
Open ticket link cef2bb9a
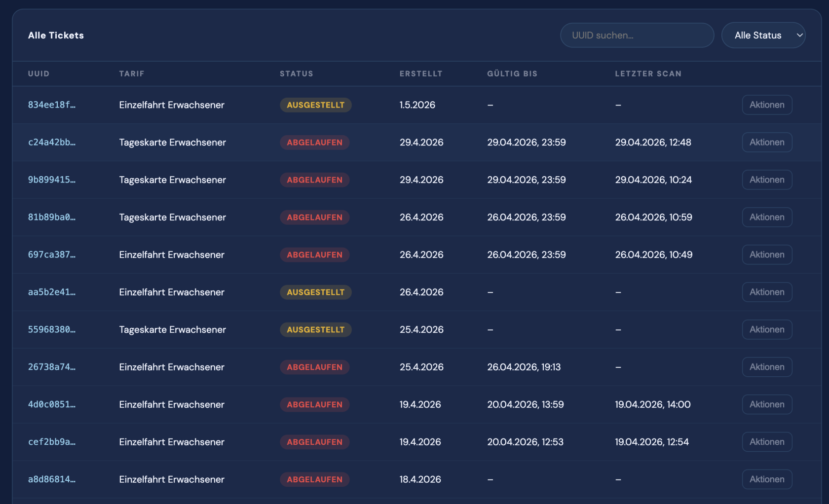pos(52,442)
